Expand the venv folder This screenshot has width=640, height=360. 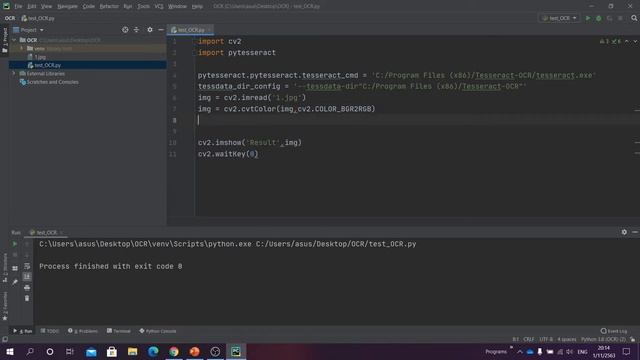[22, 48]
